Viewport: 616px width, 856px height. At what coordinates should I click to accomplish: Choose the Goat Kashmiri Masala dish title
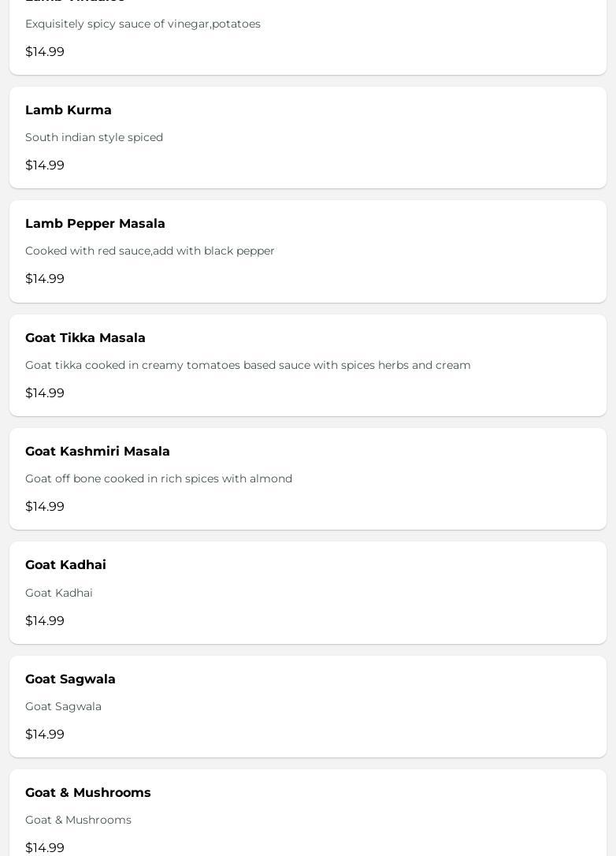click(x=98, y=452)
